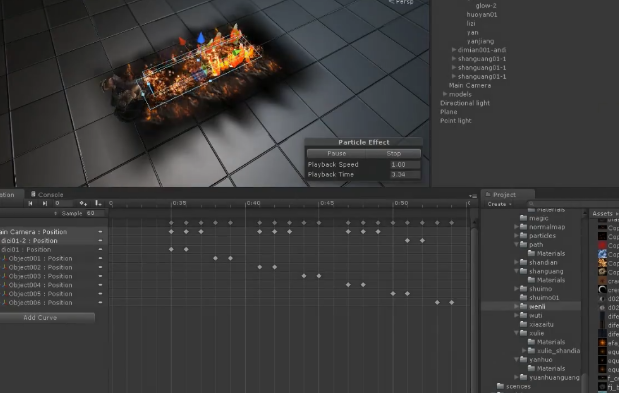
Task: Select the Materials folder under xulie
Action: point(546,342)
